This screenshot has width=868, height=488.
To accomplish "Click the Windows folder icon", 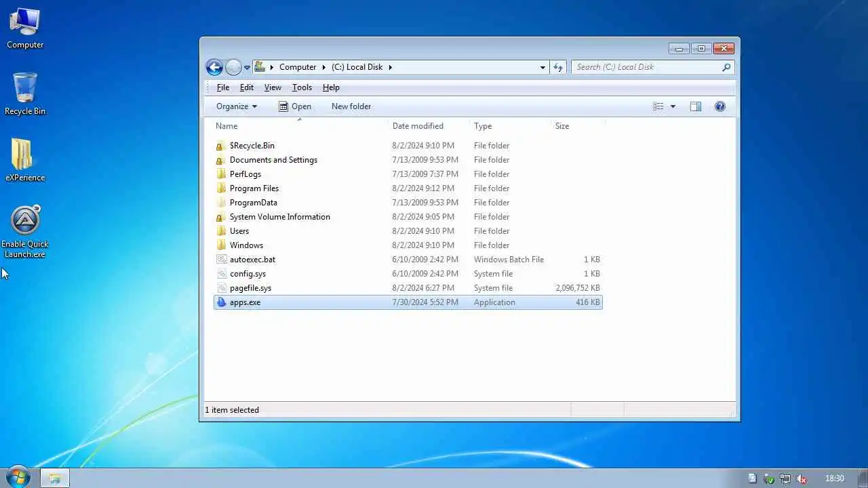I will (221, 245).
